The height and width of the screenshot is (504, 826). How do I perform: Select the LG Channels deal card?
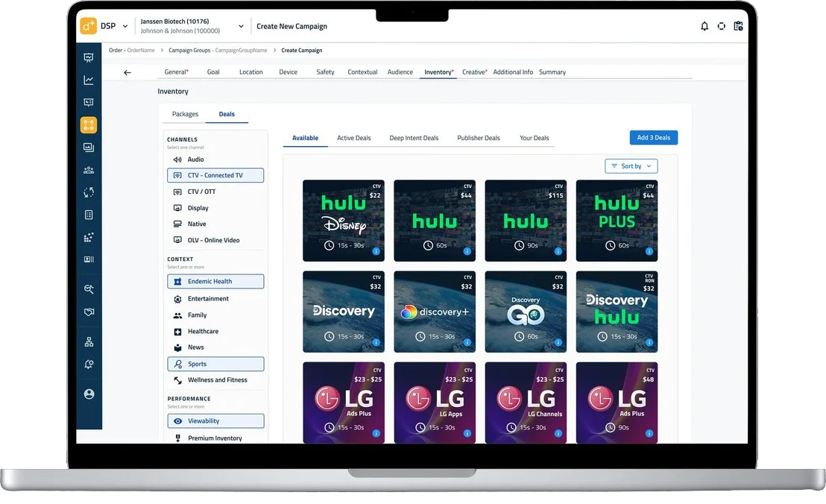526,403
